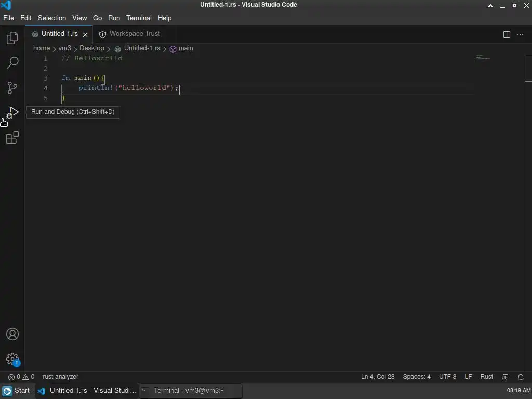Click the // Helloworlld comment
Viewport: 532px width, 399px height.
pos(92,58)
